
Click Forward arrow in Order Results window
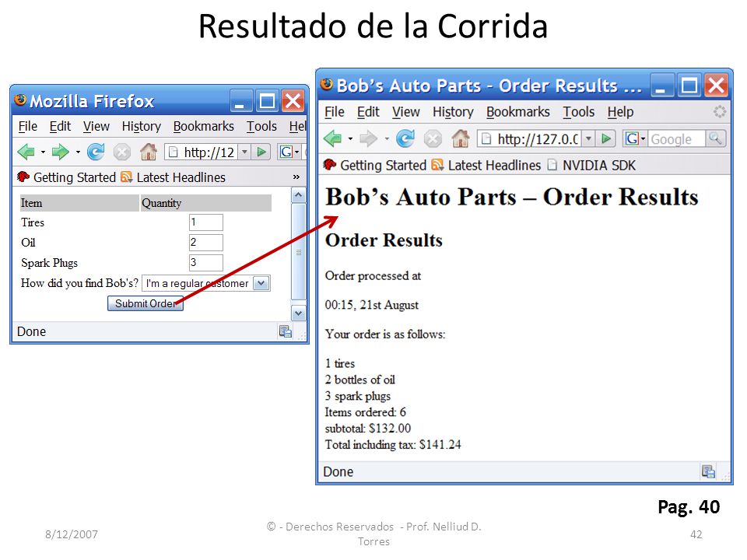368,139
